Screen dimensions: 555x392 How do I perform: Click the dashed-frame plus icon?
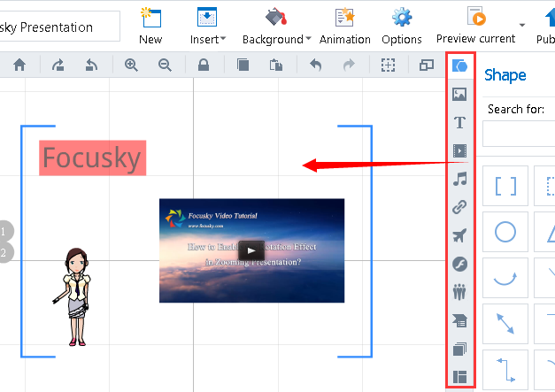388,65
